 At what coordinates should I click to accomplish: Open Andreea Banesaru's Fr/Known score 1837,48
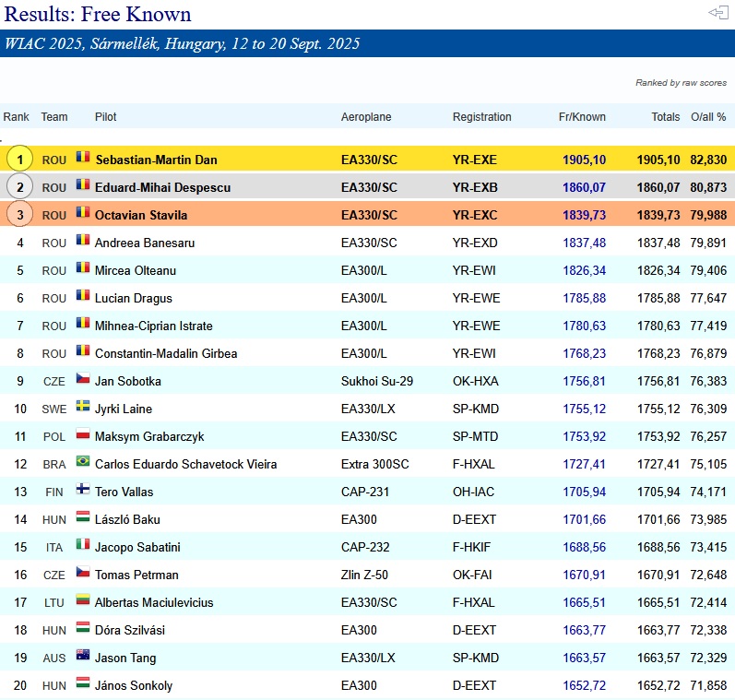point(584,243)
